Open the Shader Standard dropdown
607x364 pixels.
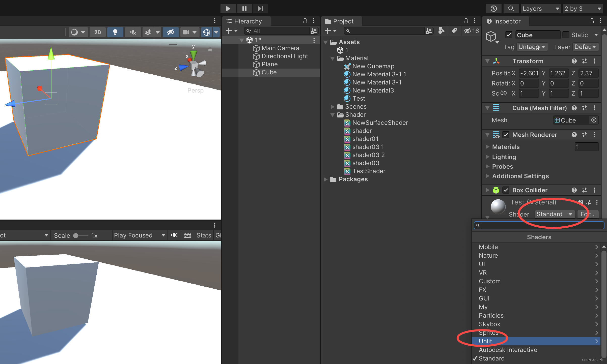click(x=555, y=214)
